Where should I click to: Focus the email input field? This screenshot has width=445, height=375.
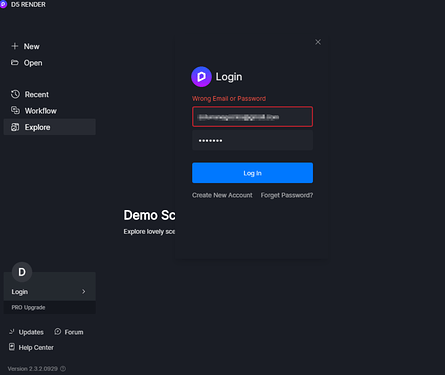(252, 117)
